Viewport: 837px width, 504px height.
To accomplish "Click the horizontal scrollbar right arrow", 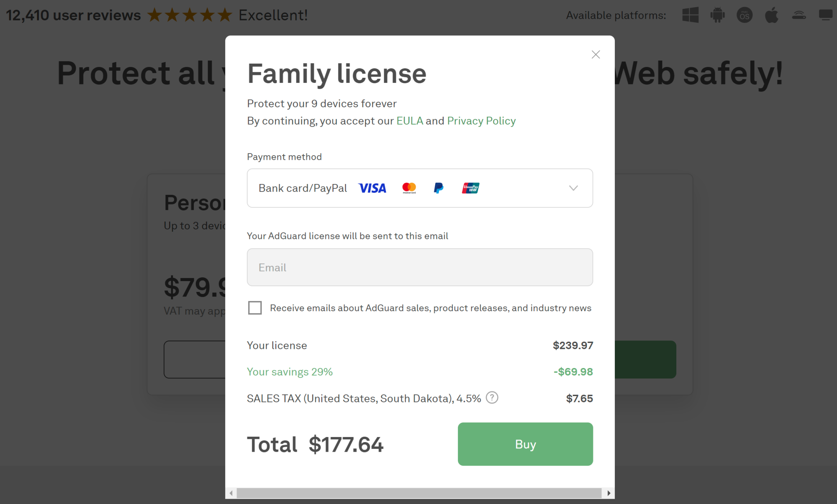I will point(608,493).
